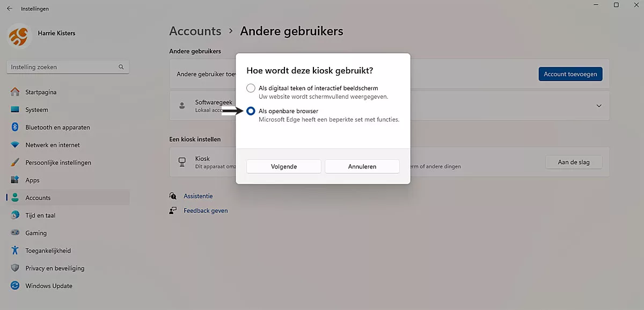Click the Volgende button
Screen dimensions: 644x310
pos(284,166)
